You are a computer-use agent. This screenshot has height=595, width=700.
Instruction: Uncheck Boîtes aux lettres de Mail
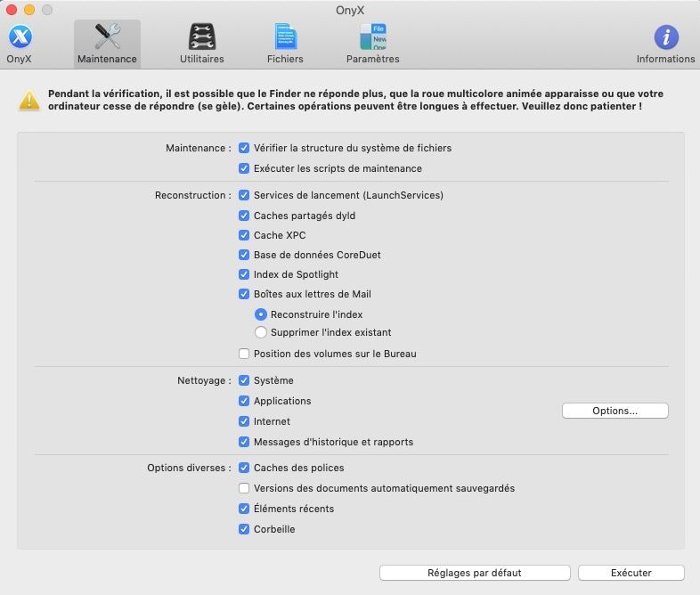tap(244, 294)
